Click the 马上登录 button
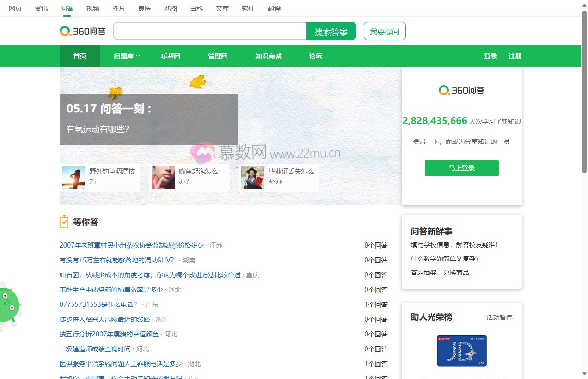Image resolution: width=588 pixels, height=379 pixels. [x=461, y=168]
